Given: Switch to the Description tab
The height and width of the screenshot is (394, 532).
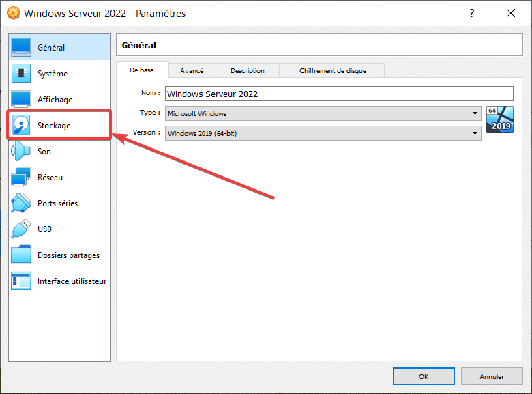Looking at the screenshot, I should [x=248, y=70].
